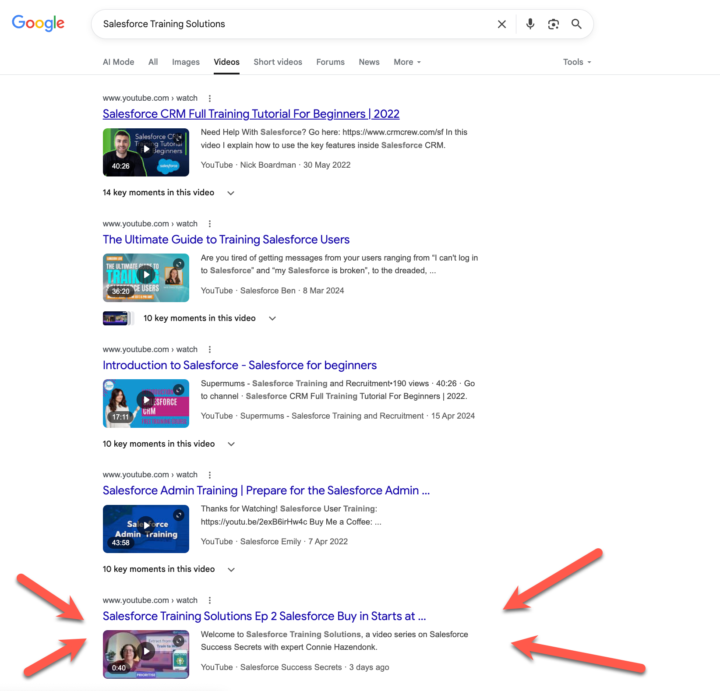Expand Introduction to Salesforce key moments chevron
The height and width of the screenshot is (691, 720).
tap(231, 444)
